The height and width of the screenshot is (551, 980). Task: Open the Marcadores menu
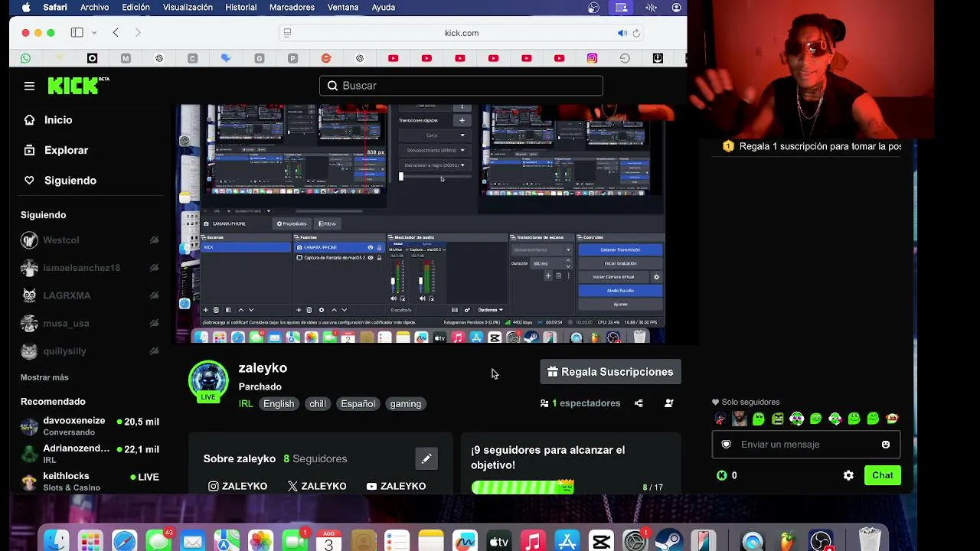(292, 7)
